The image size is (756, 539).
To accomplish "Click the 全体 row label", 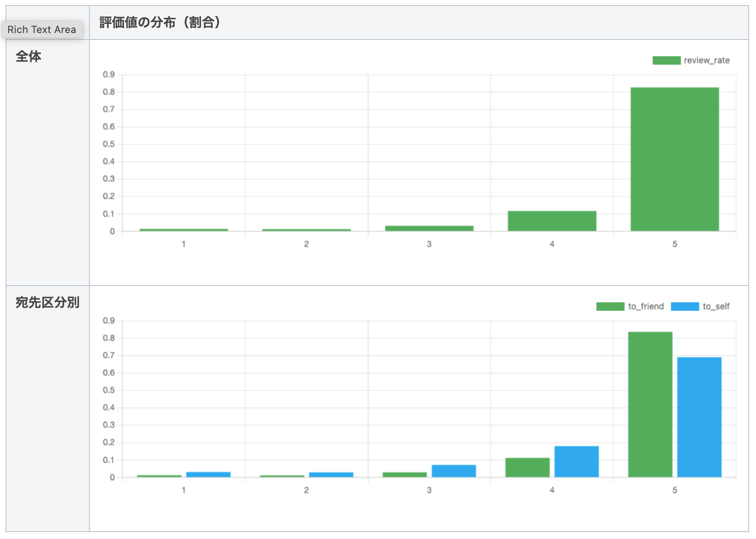I will coord(28,56).
